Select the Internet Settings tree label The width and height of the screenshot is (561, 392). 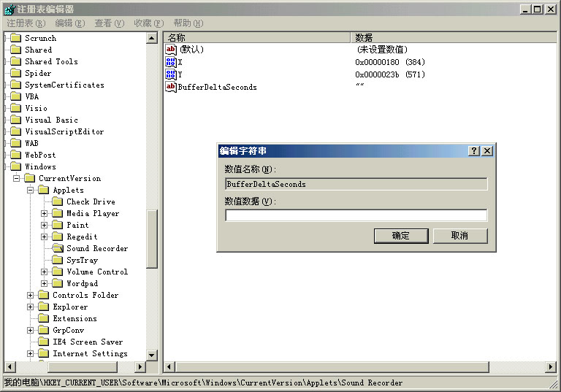(x=90, y=353)
